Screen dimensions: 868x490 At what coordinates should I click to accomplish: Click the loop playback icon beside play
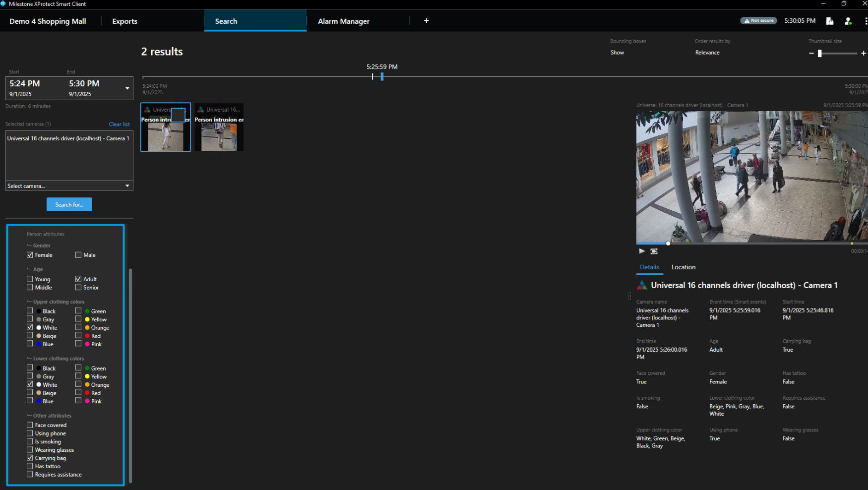pyautogui.click(x=654, y=251)
